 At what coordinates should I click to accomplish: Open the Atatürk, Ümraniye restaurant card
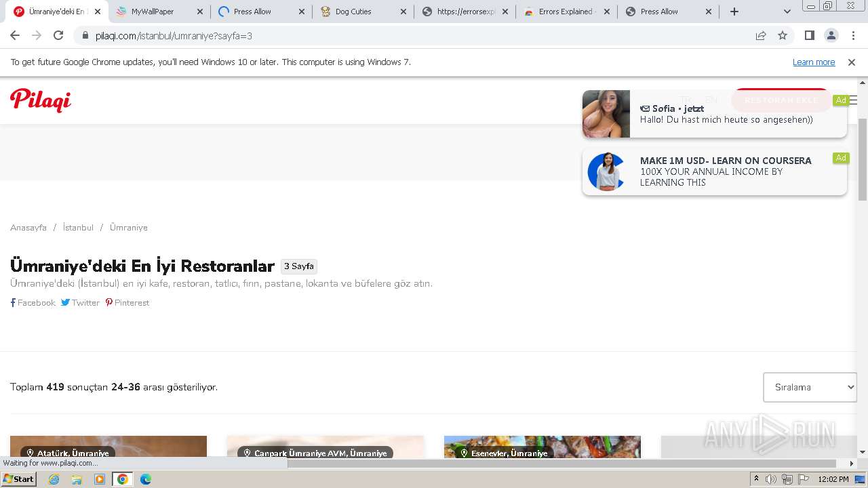[108, 447]
